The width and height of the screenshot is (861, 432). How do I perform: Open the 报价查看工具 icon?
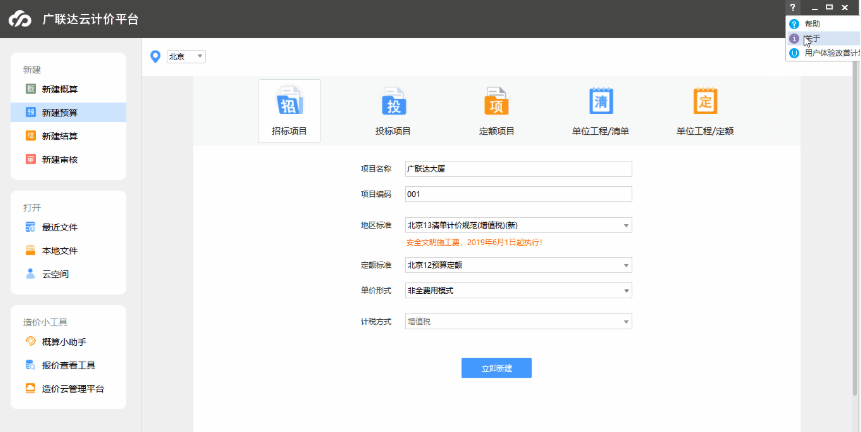[31, 365]
